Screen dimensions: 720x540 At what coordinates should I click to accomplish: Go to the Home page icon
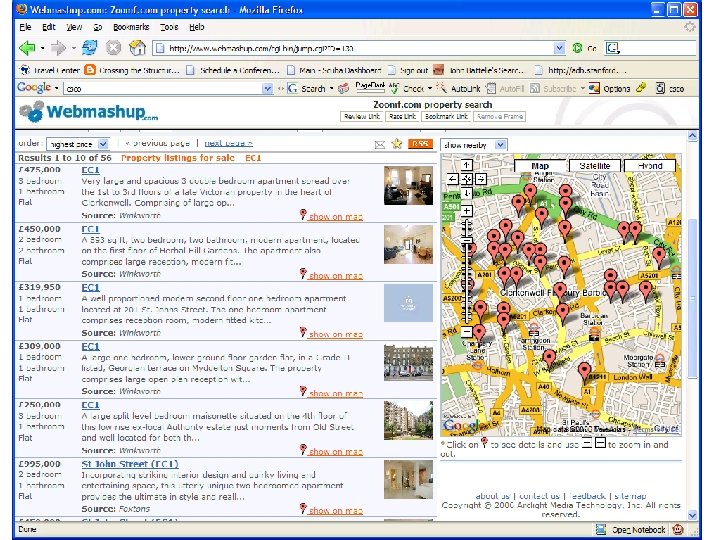[x=137, y=48]
